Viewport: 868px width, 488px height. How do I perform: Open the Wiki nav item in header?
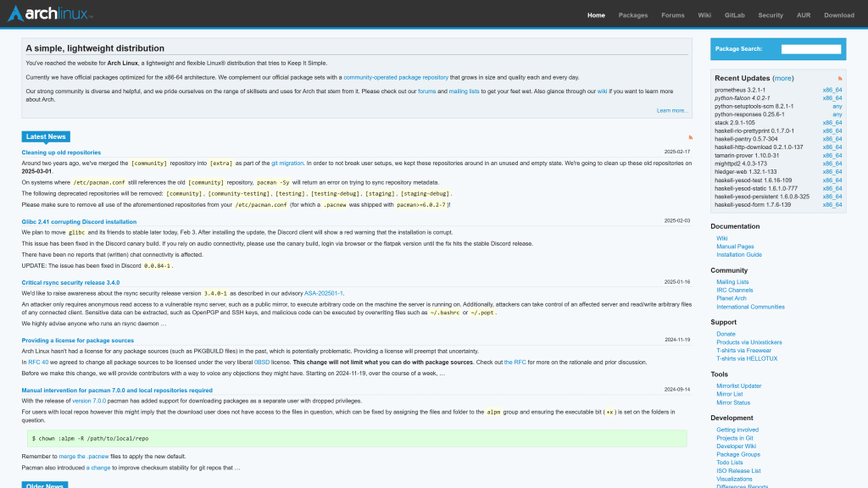click(704, 15)
